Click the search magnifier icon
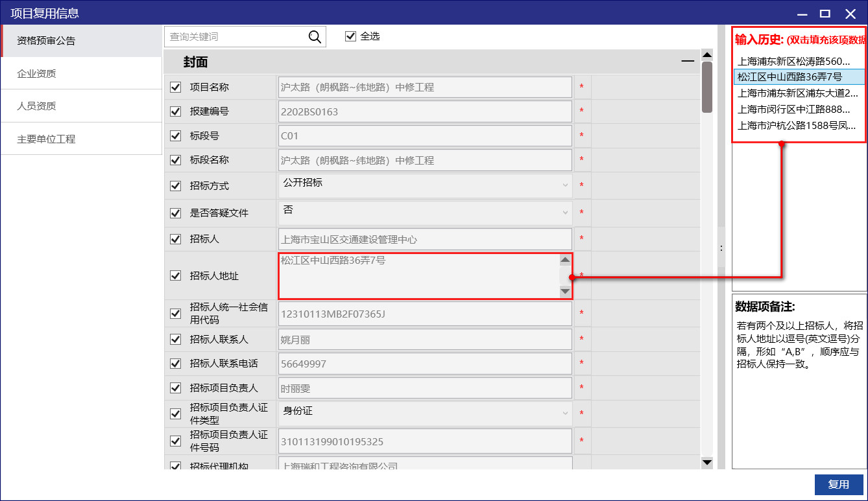 pyautogui.click(x=315, y=37)
